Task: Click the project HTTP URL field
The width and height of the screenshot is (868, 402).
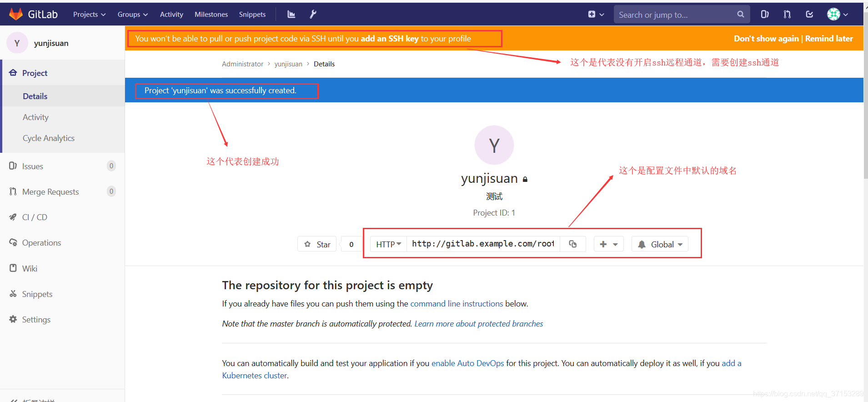Action: (x=483, y=244)
